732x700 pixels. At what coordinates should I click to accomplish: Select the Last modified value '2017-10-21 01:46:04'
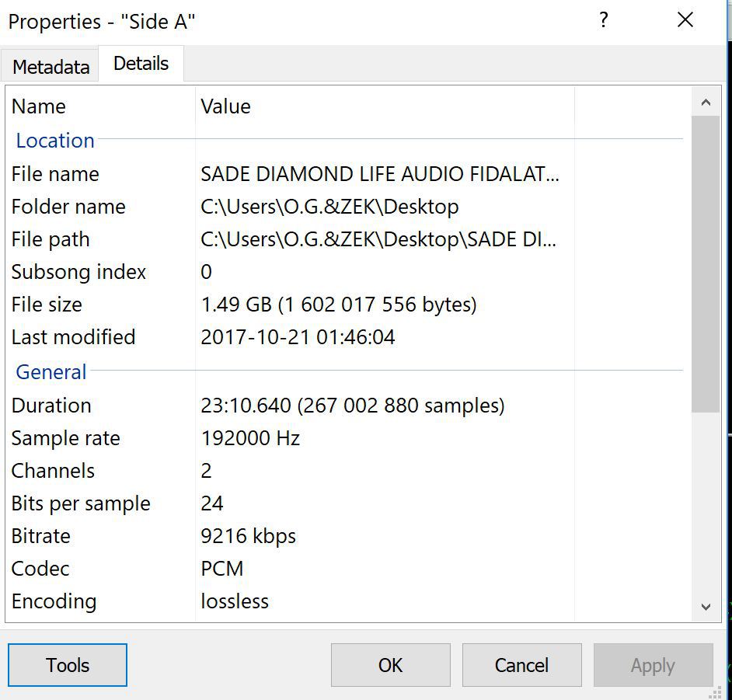click(298, 337)
